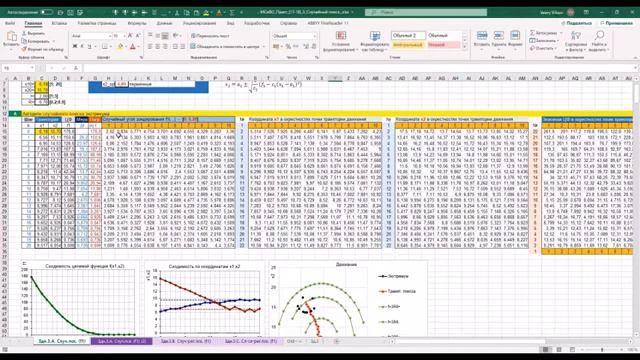Viewport: 640px width, 360px height.
Task: Select the Плохой cell style
Action: point(443,44)
